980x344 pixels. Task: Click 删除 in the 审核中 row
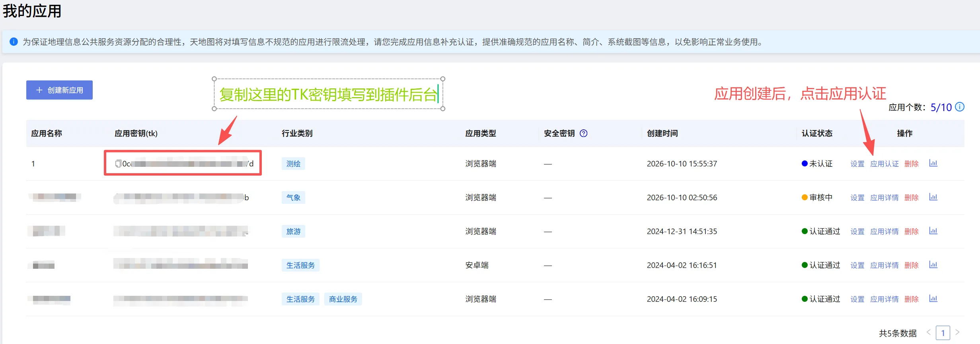point(911,197)
